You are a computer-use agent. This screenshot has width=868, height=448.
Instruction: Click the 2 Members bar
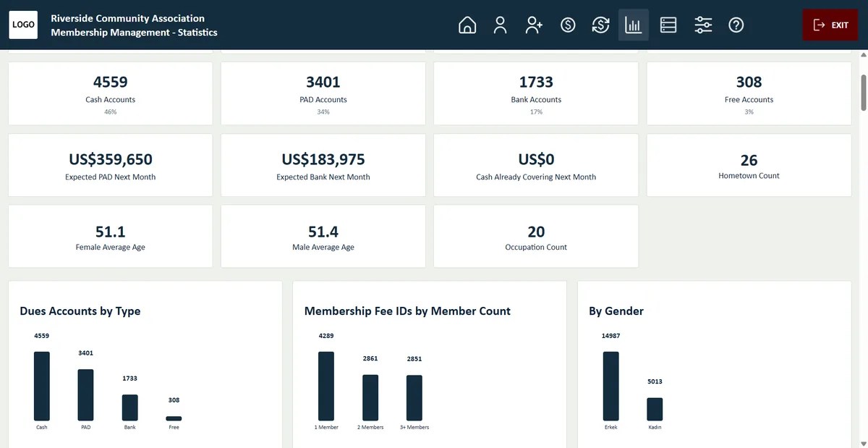[370, 398]
